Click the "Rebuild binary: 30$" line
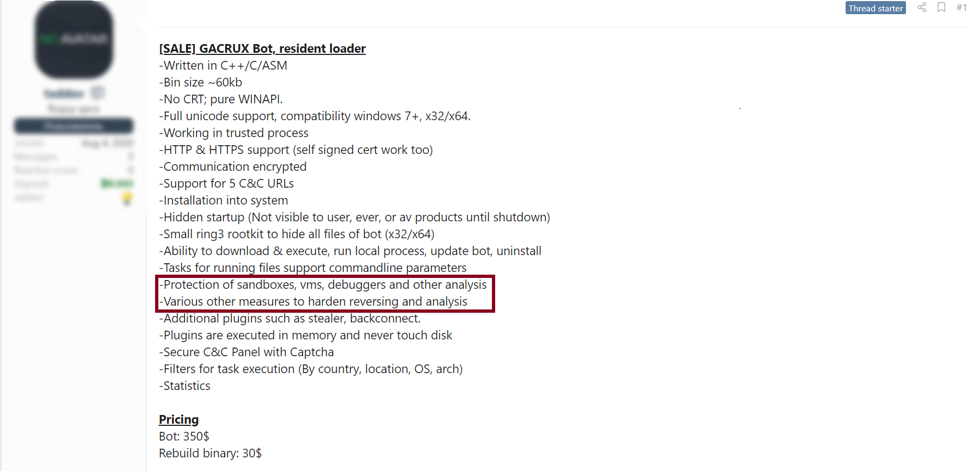980x471 pixels. (x=210, y=453)
